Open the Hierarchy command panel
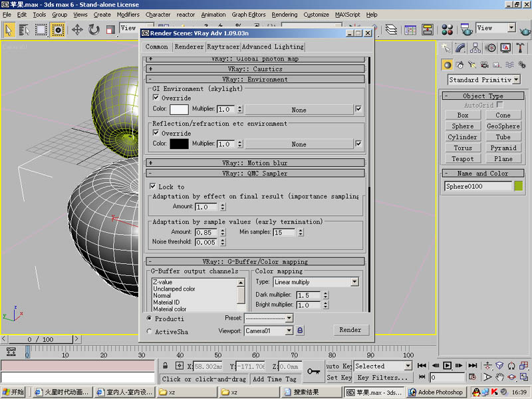 475,48
